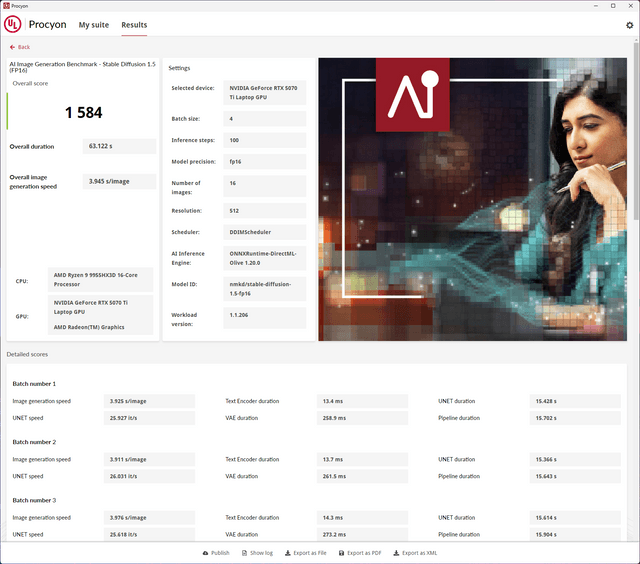
Task: Click the Batch number 3 heading
Action: pyautogui.click(x=34, y=500)
